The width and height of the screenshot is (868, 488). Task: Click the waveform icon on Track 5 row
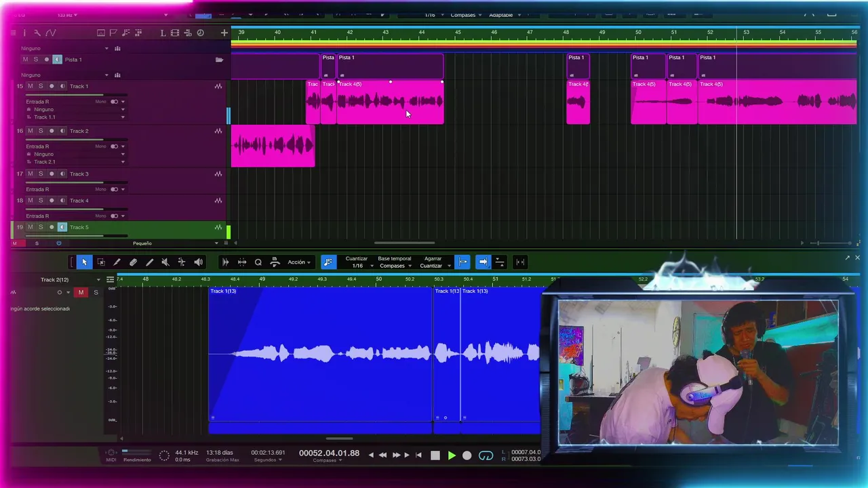pyautogui.click(x=218, y=228)
